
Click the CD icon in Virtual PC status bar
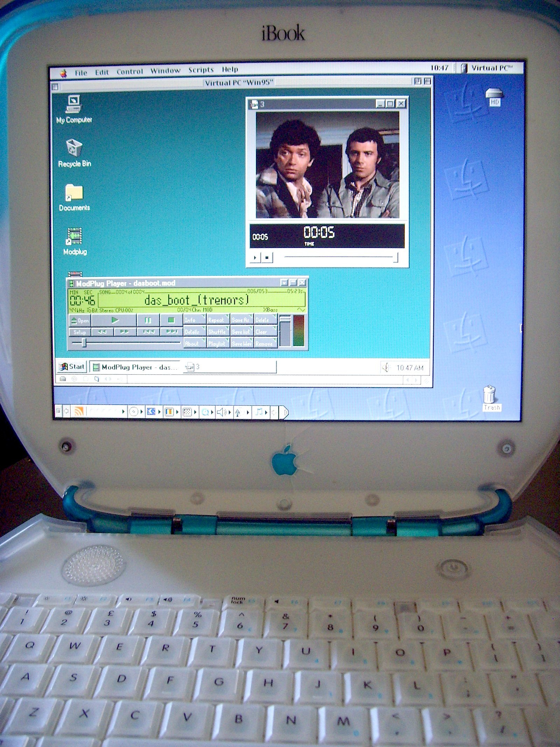[74, 379]
